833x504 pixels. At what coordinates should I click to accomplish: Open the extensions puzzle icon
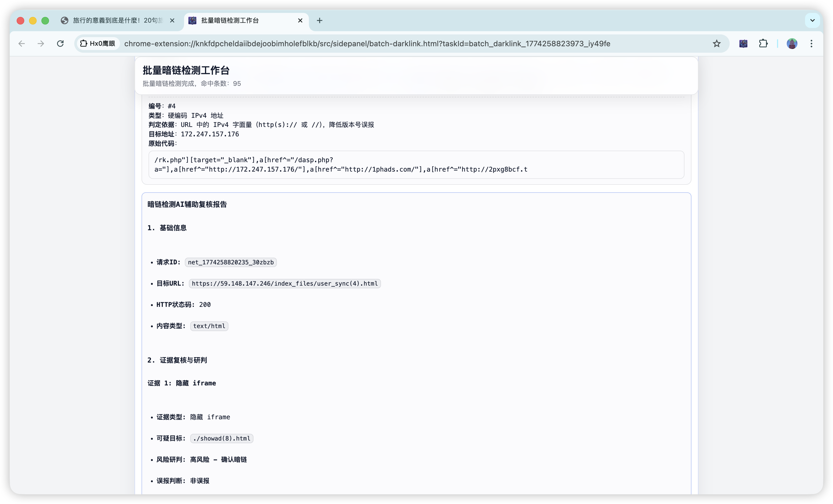point(763,44)
